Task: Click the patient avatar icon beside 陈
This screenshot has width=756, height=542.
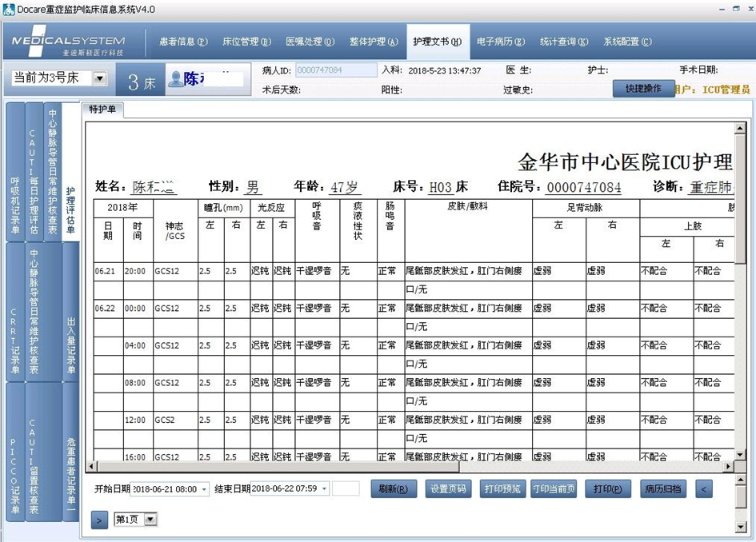Action: tap(175, 78)
